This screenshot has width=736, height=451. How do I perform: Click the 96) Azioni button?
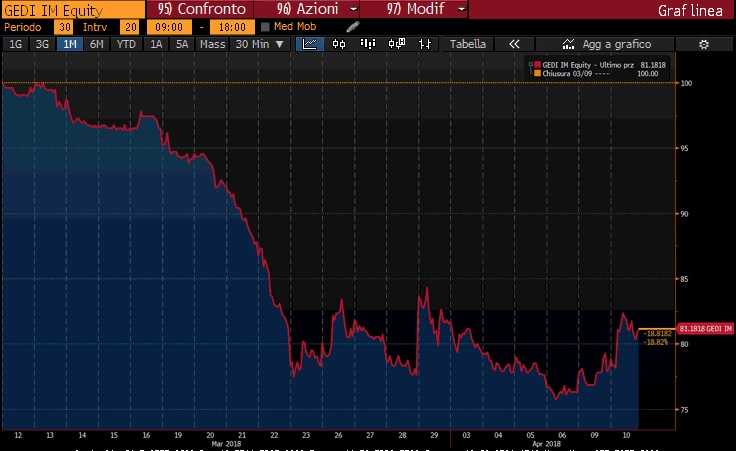(x=308, y=9)
